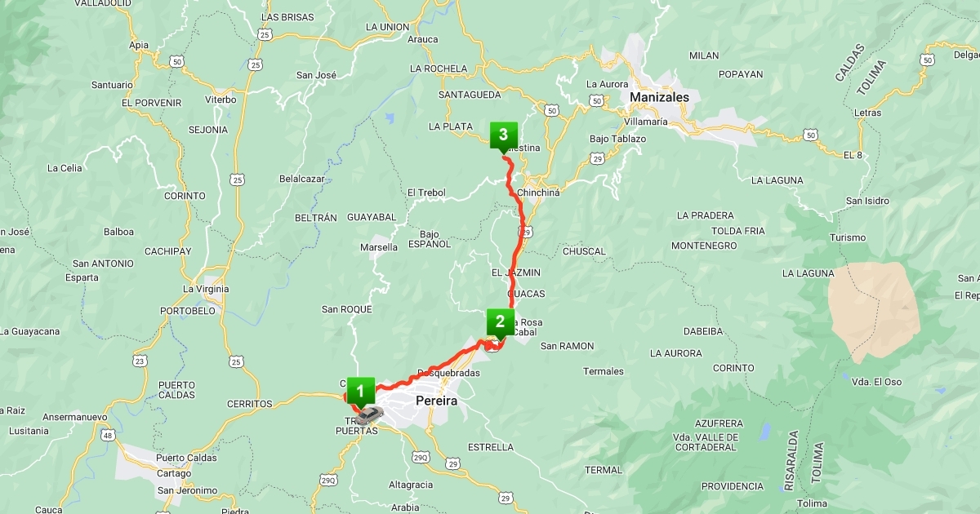The width and height of the screenshot is (980, 514).
Task: Click the Cartago town label
Action: (x=173, y=473)
